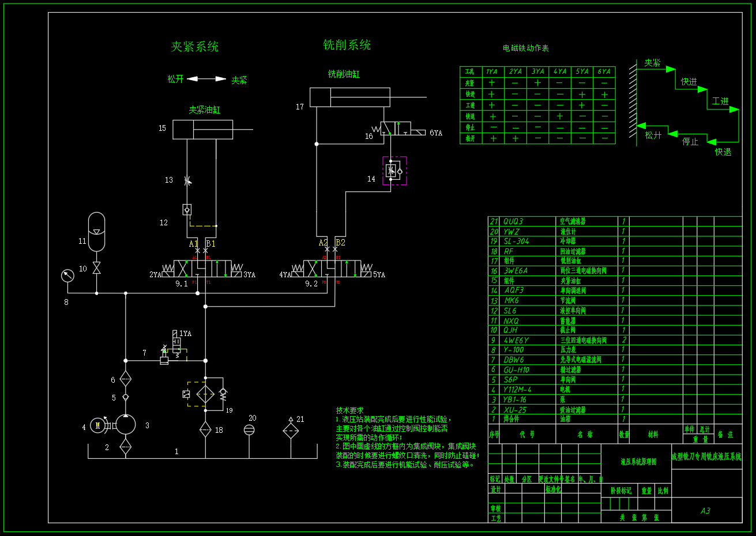Click the QUQ3 code in parts list
The image size is (756, 536).
513,221
